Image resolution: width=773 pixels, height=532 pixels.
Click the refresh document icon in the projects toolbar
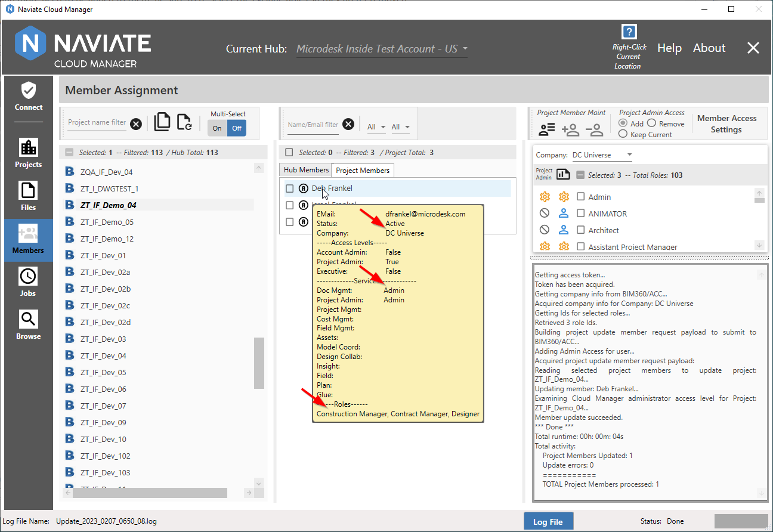point(184,122)
